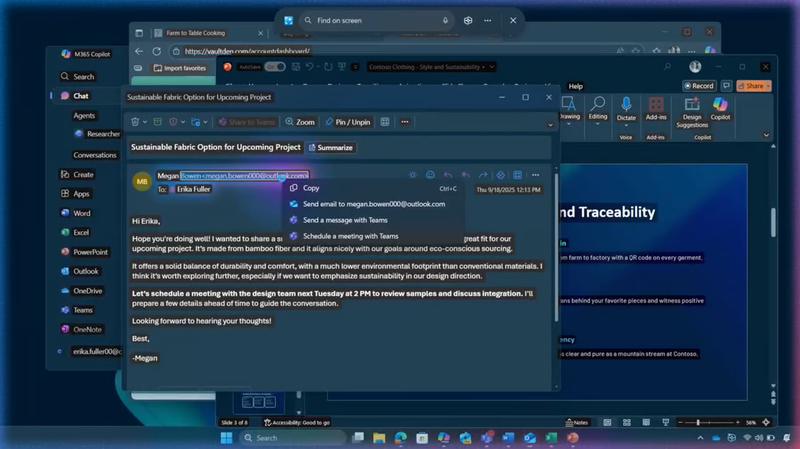The image size is (800, 449).
Task: Click Notes in PowerPoint status bar
Action: (577, 422)
